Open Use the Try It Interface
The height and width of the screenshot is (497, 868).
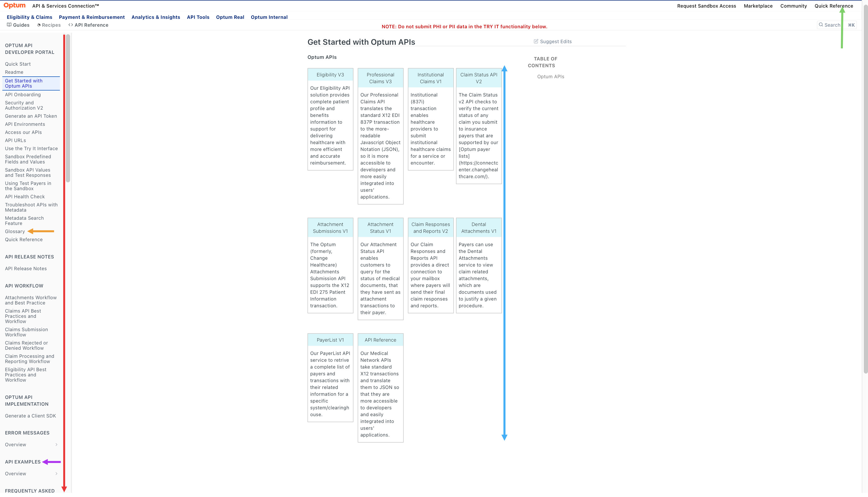click(x=31, y=149)
